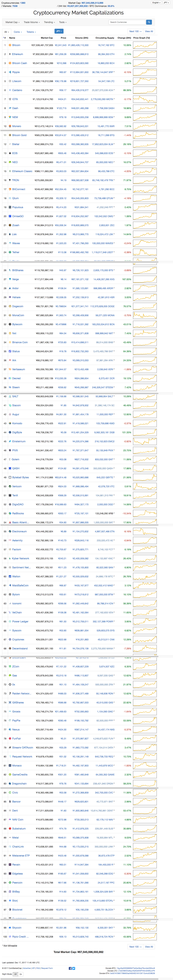Click Cardano's 89.39% change value
Viewport: 173px width, 980px height.
(127, 90)
